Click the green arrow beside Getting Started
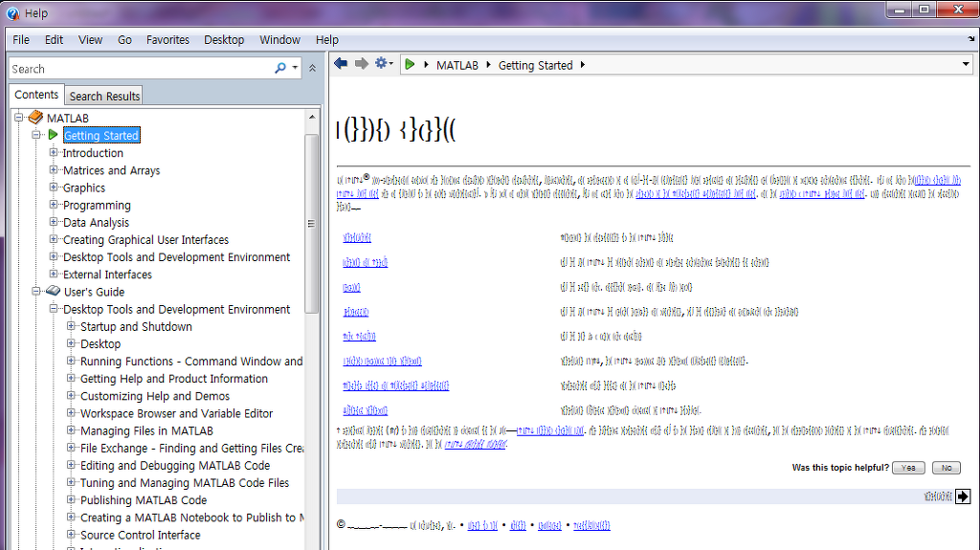This screenshot has height=550, width=980. 54,135
